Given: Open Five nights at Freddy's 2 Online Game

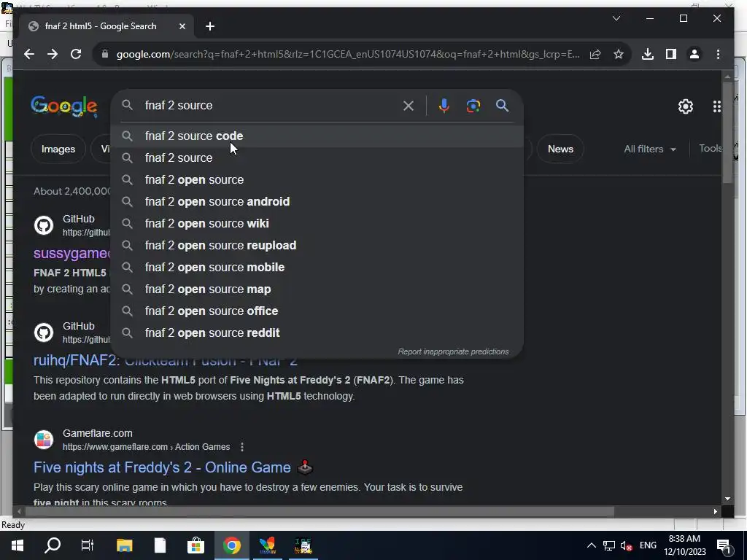Looking at the screenshot, I should (162, 467).
